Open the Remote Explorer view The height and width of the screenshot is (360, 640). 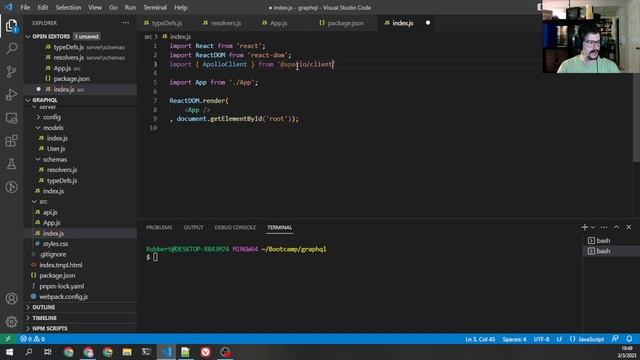11,118
